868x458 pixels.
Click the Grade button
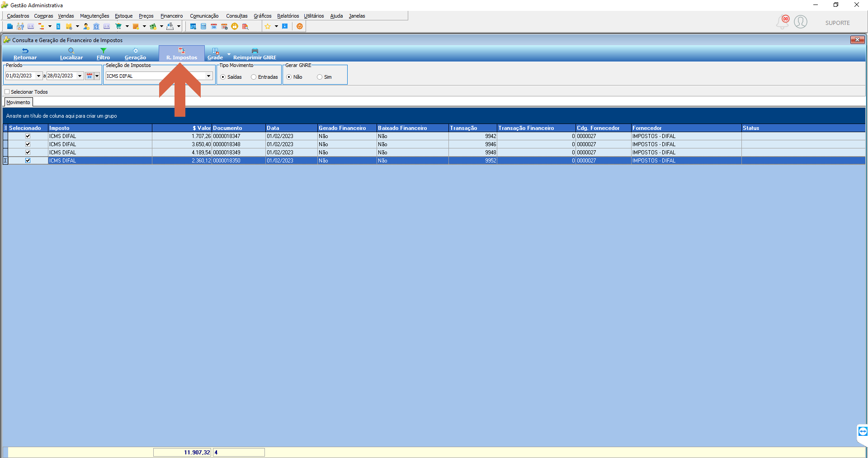pos(215,54)
